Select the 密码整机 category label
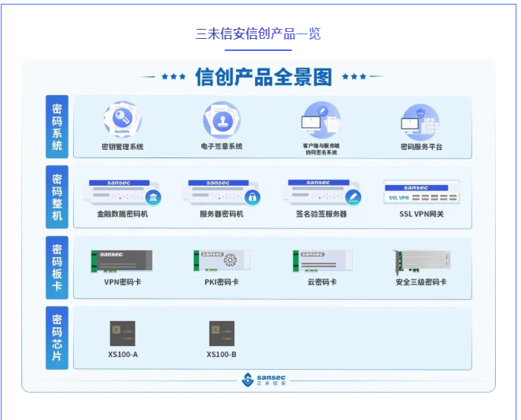The image size is (521, 420). pyautogui.click(x=57, y=196)
